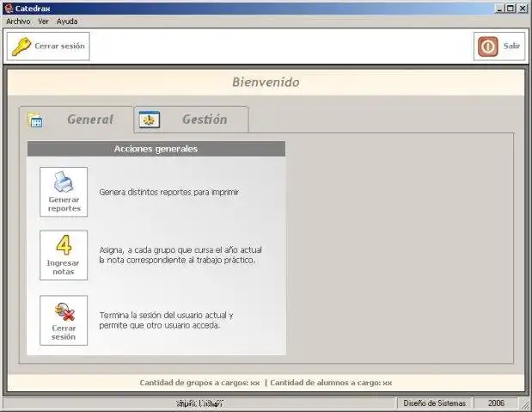Click the calendar folder icon on General tab
532x412 pixels.
click(x=35, y=120)
